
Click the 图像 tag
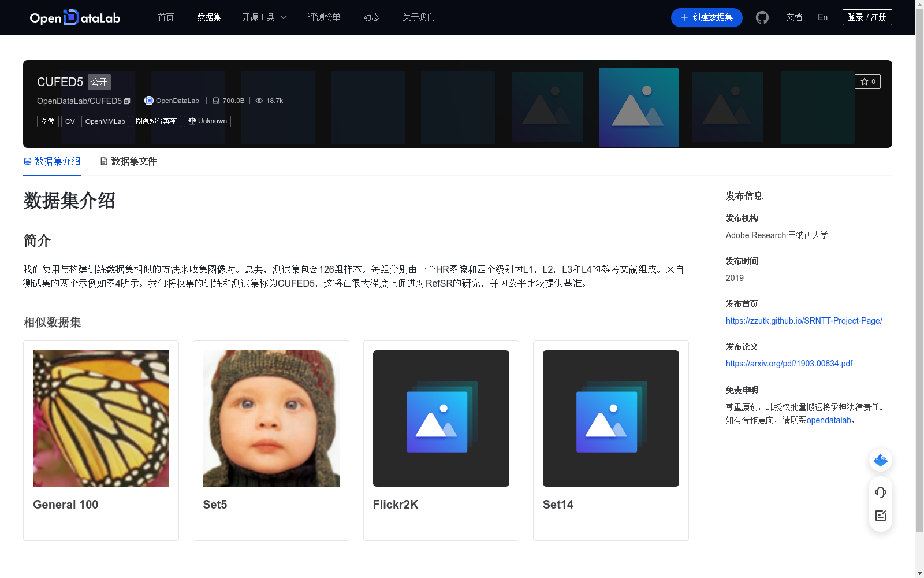pos(48,121)
